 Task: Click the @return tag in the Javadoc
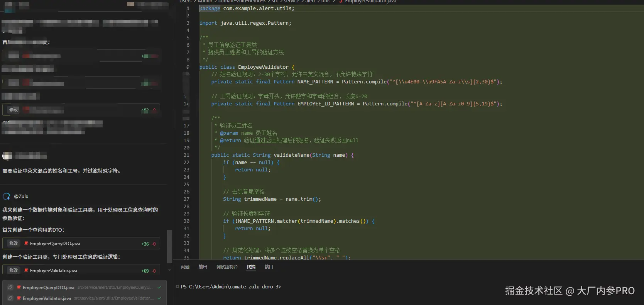coord(230,141)
